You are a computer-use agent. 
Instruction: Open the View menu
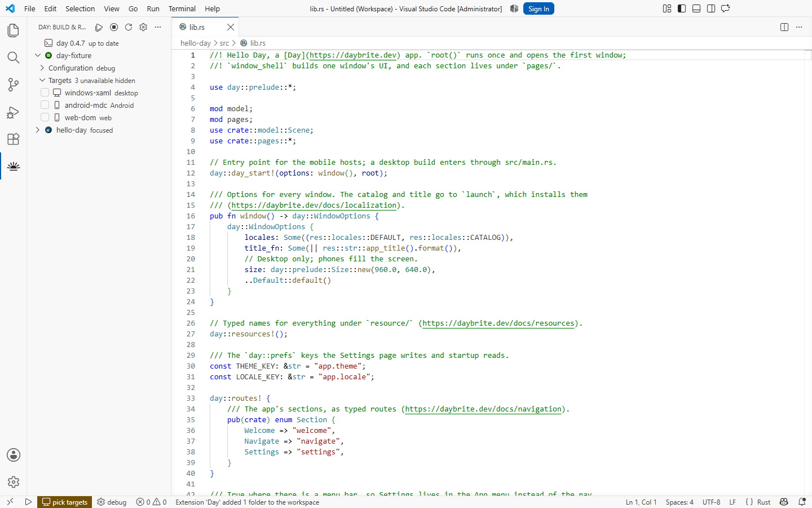tap(112, 8)
